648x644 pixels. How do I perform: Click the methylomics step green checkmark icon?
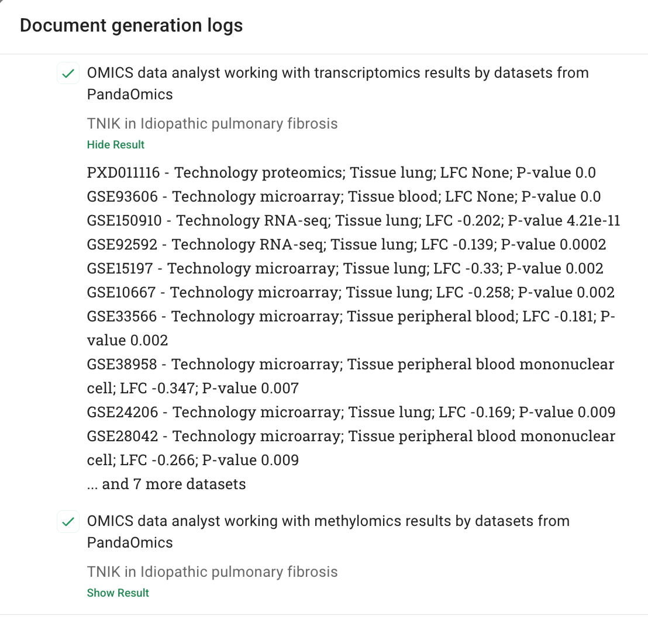(x=68, y=521)
